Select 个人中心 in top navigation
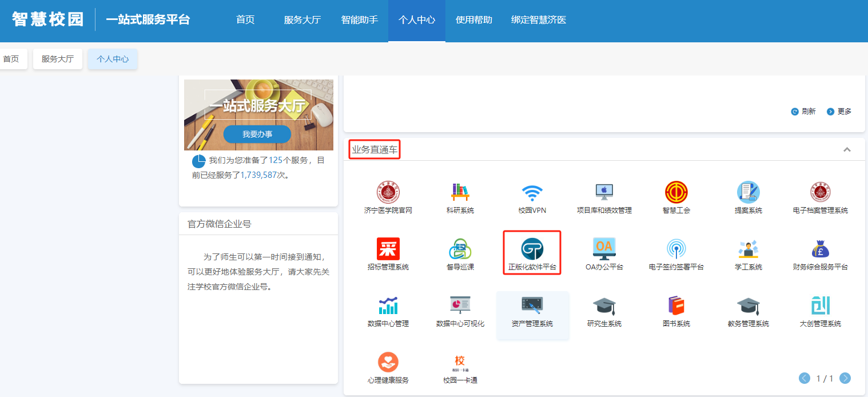The image size is (868, 397). [x=417, y=21]
